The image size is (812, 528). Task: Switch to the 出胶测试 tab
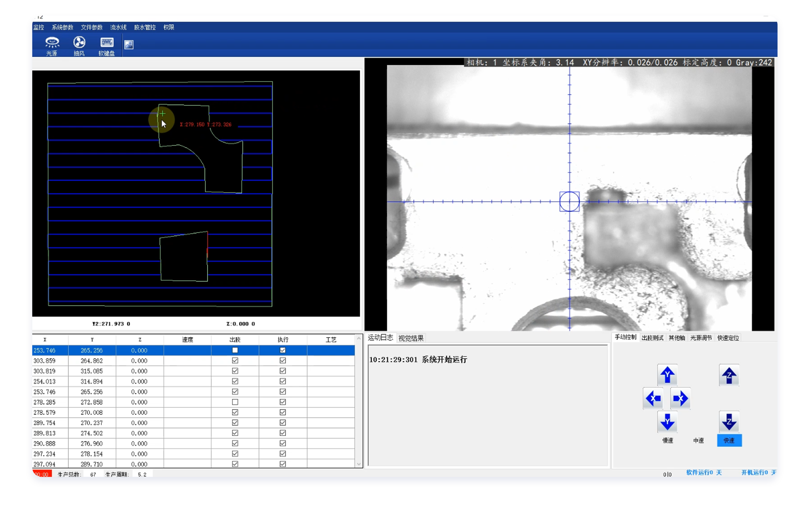(652, 338)
